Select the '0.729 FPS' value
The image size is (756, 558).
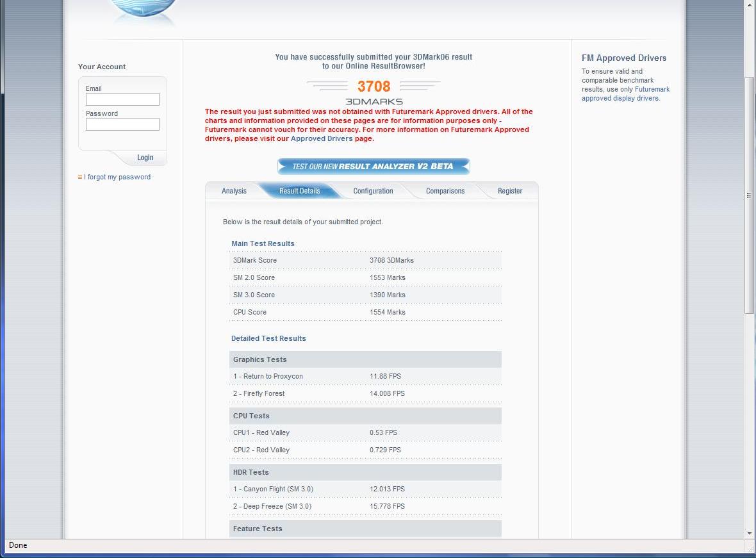point(385,450)
